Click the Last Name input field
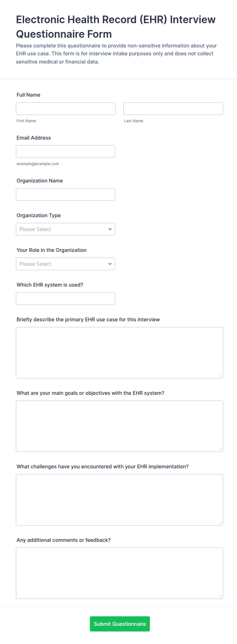Screen dimensions: 237x644 [x=173, y=109]
